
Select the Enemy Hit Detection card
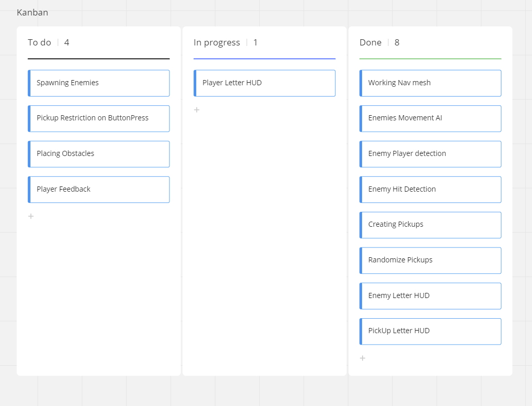point(430,190)
